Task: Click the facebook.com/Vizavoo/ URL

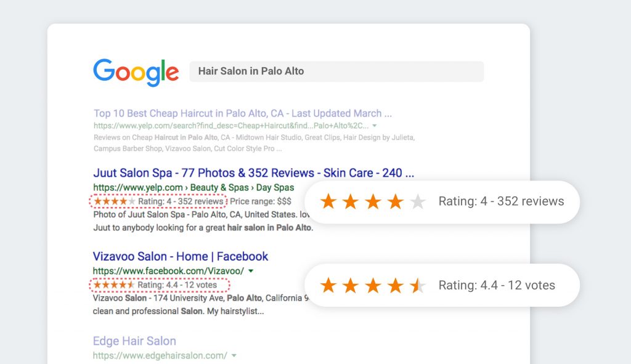Action: [x=168, y=271]
